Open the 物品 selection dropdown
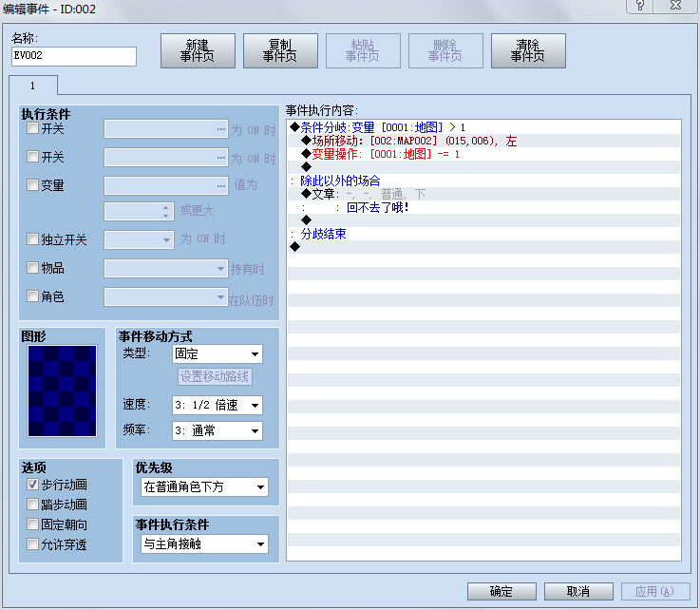 pyautogui.click(x=166, y=268)
